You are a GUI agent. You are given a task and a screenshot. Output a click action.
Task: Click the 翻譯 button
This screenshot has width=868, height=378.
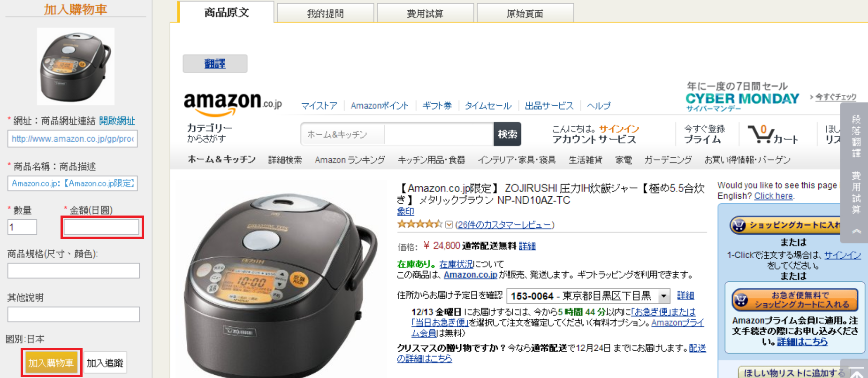(x=215, y=63)
